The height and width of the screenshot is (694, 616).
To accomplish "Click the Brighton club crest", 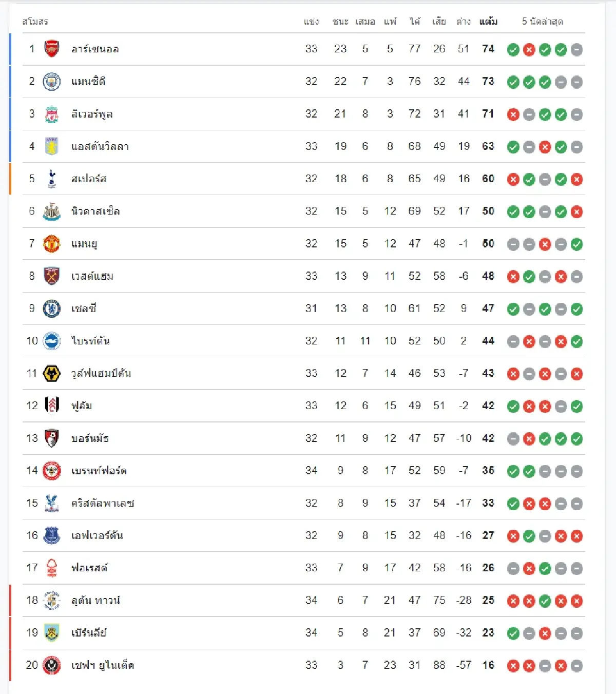I will (51, 341).
